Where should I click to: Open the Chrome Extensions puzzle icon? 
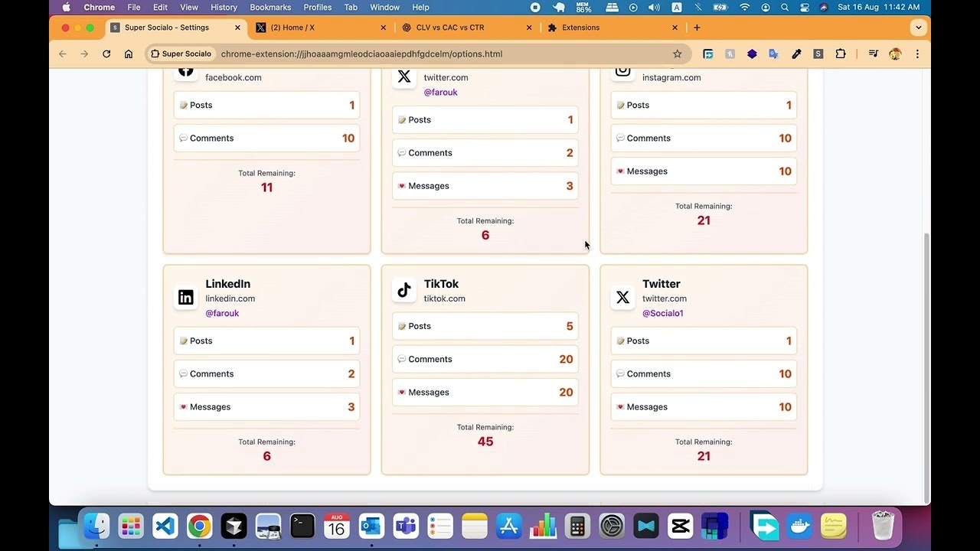coord(841,54)
